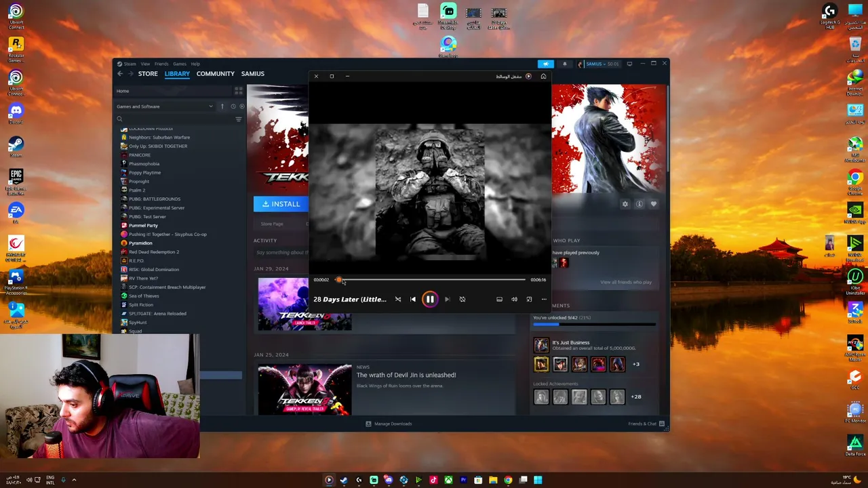This screenshot has width=868, height=488.
Task: Open the Help menu in Steam
Action: coord(195,64)
